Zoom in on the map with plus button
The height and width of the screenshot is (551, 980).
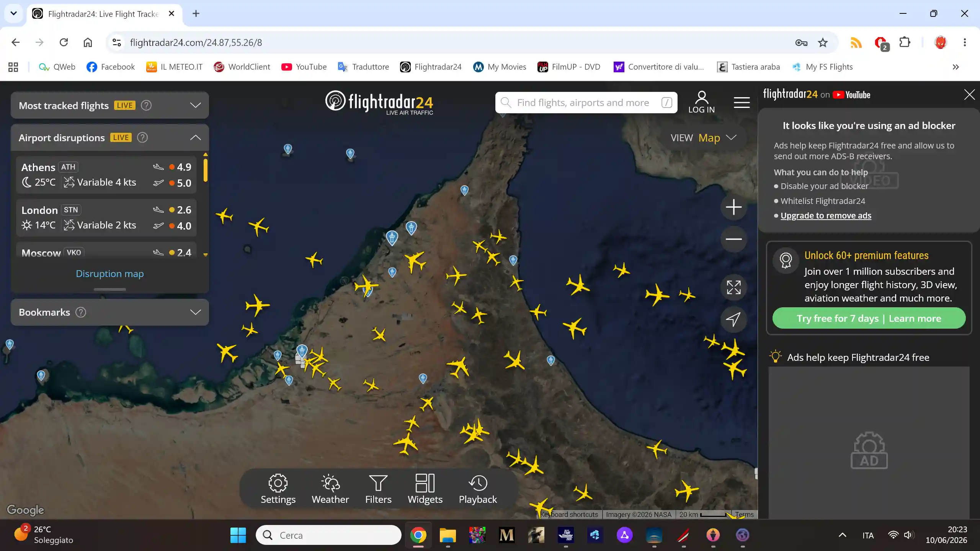733,207
